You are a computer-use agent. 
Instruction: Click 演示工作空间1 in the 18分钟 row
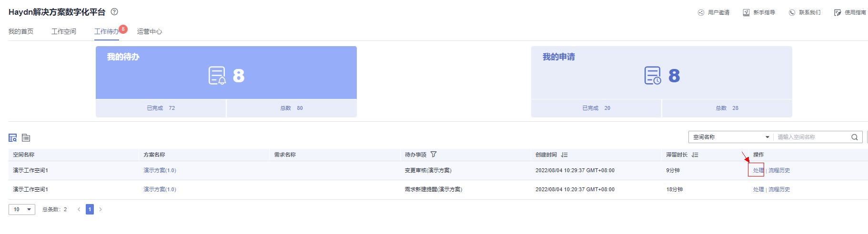(30, 189)
